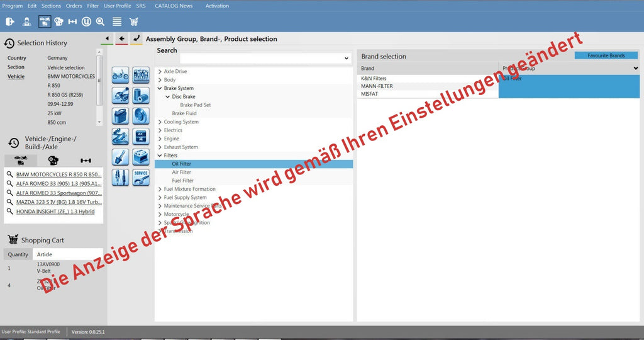Open the Orders menu
This screenshot has width=644, height=340.
tap(74, 6)
